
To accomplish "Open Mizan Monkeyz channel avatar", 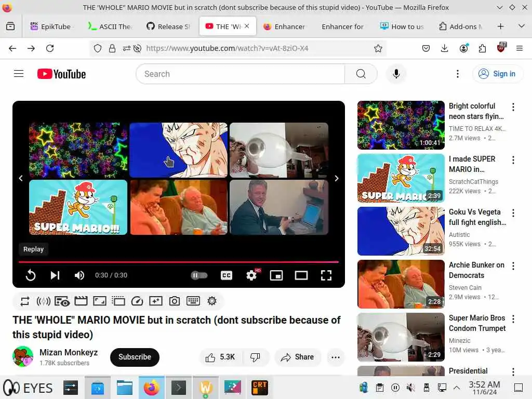I will point(23,356).
